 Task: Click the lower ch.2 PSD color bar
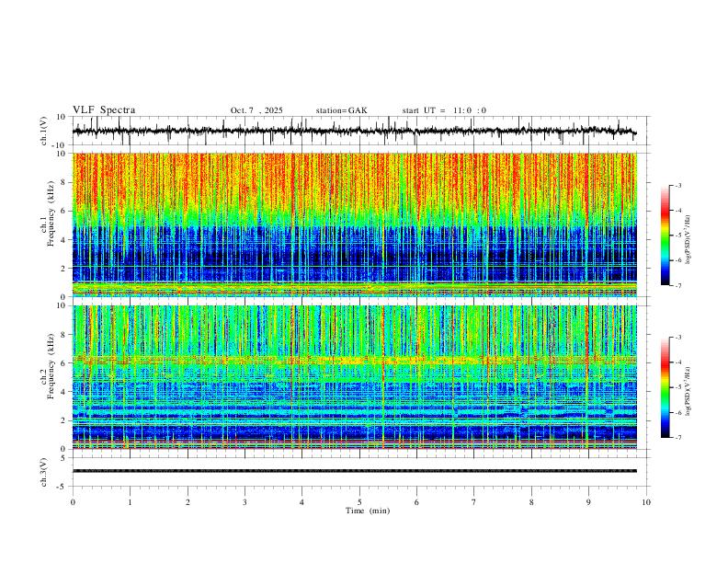tap(665, 387)
